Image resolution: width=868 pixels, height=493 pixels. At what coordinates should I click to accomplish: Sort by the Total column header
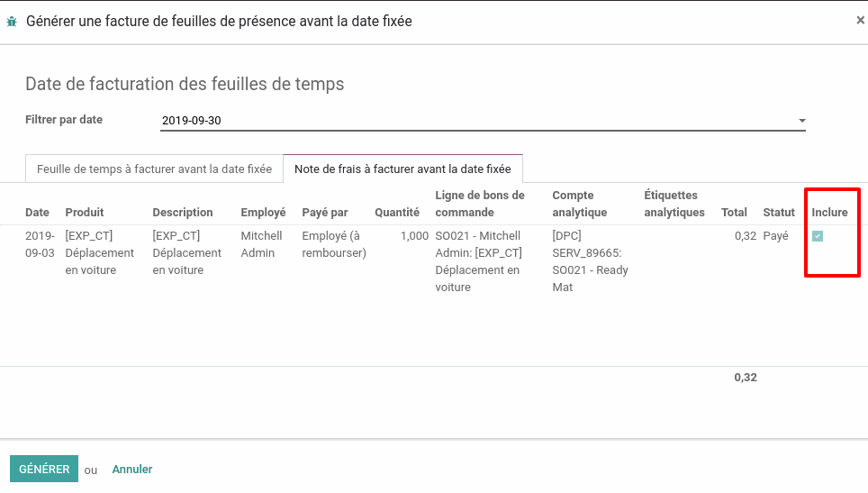click(734, 212)
